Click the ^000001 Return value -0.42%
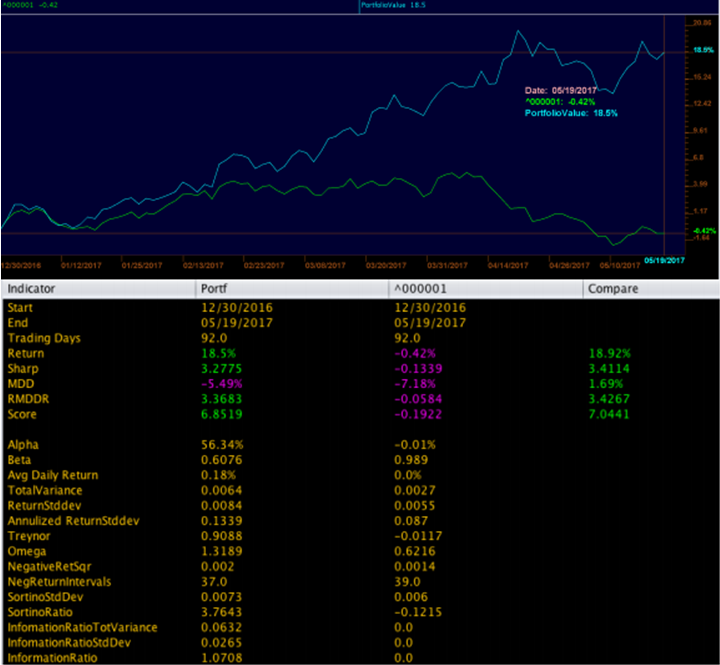Image resolution: width=720 pixels, height=665 pixels. pyautogui.click(x=415, y=354)
